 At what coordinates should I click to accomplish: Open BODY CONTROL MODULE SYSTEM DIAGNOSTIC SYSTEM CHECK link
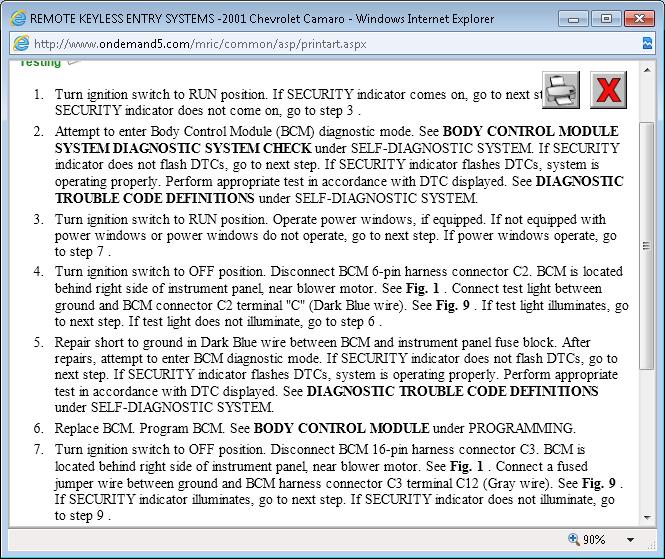point(336,140)
